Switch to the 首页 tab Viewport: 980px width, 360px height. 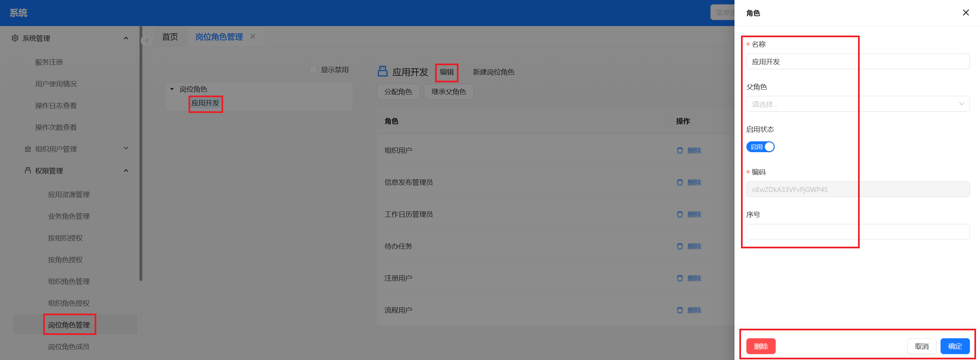[x=170, y=37]
